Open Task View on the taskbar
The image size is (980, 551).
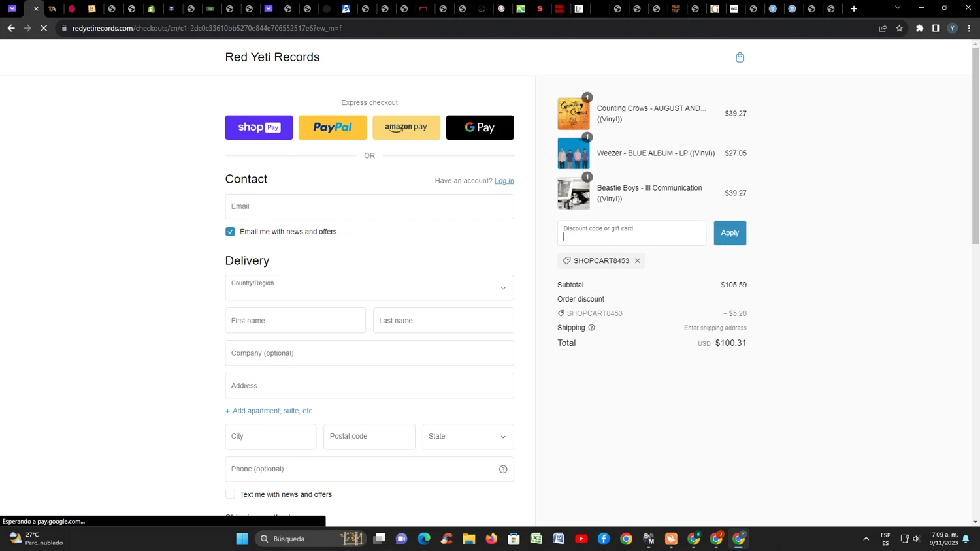pos(380,539)
